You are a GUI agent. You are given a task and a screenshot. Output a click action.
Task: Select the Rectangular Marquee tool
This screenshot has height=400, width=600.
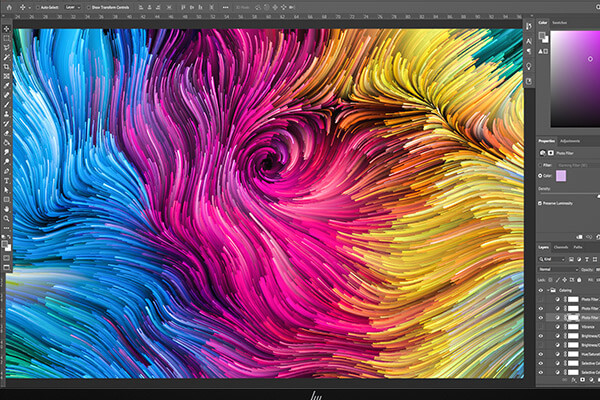tap(7, 38)
